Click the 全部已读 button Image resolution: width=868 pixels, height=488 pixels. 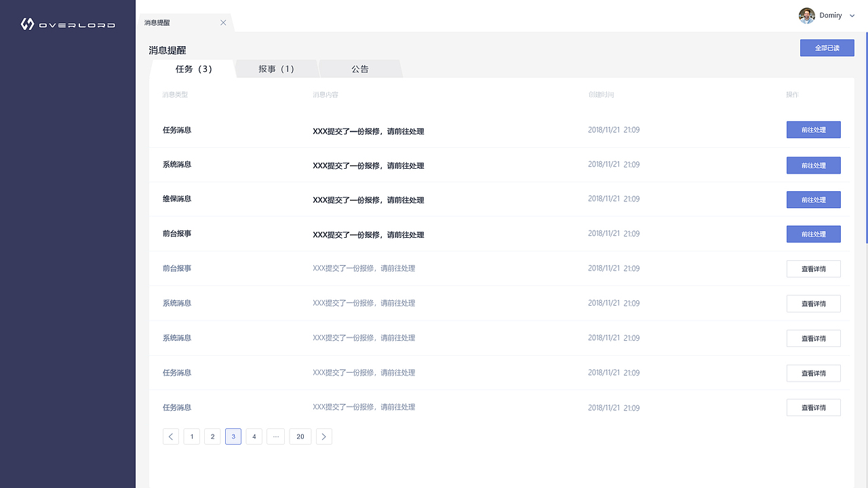click(x=827, y=47)
